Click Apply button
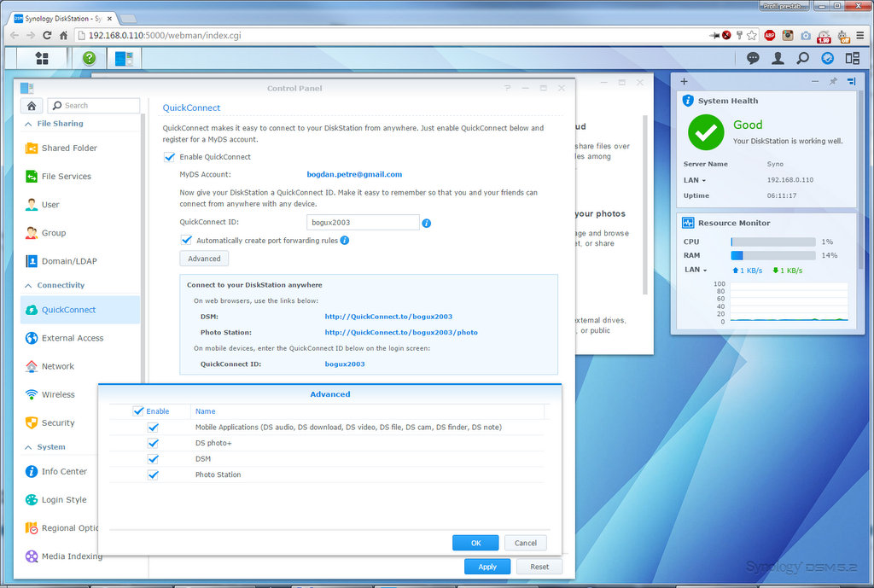Viewport: 874px width, 588px height. (x=487, y=567)
